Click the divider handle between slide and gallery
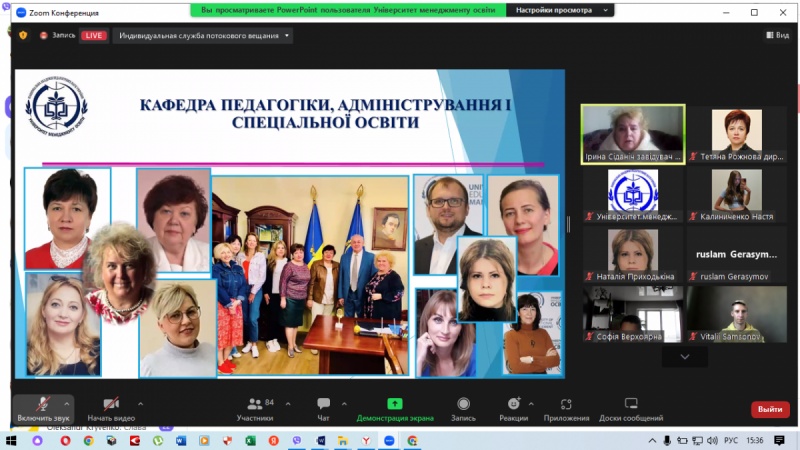 [x=568, y=223]
